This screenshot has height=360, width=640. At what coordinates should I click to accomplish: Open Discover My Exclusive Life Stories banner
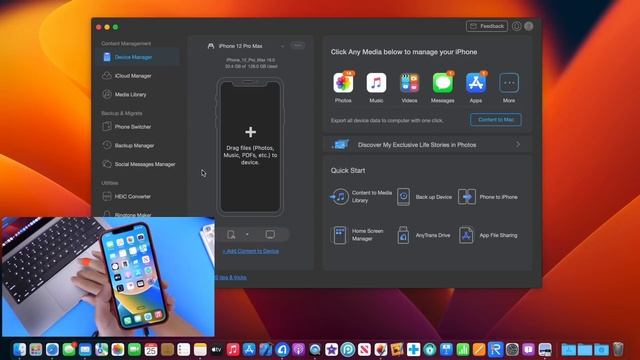(427, 145)
